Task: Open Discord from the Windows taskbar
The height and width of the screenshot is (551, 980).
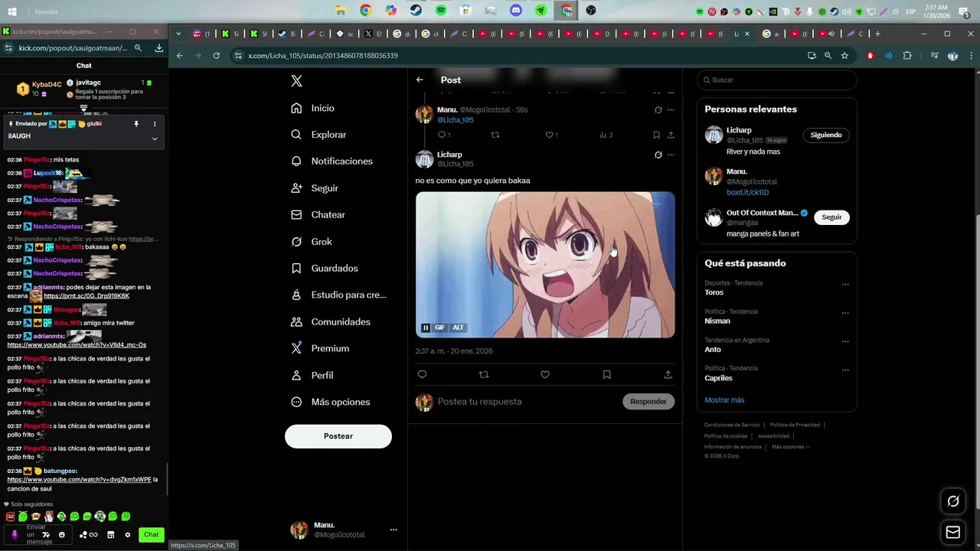Action: pyautogui.click(x=516, y=11)
